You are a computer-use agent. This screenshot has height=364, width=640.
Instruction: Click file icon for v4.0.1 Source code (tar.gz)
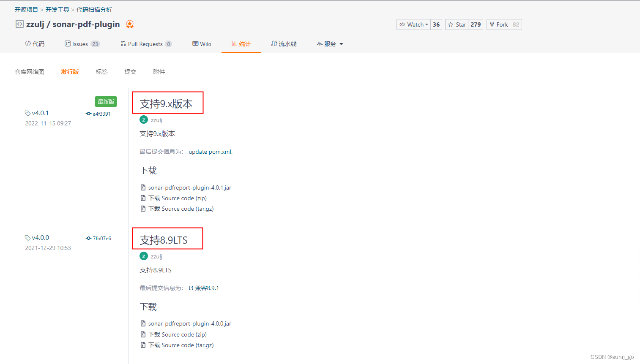(143, 209)
